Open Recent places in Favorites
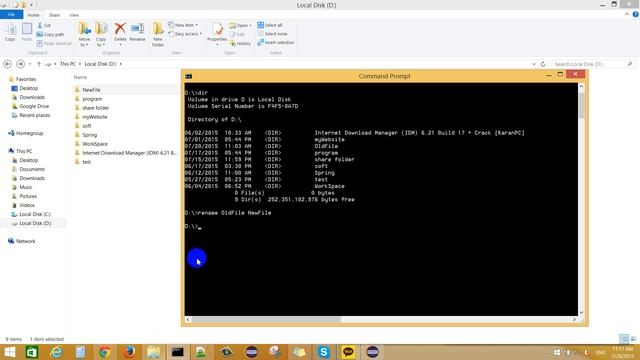The image size is (640, 360). (35, 115)
